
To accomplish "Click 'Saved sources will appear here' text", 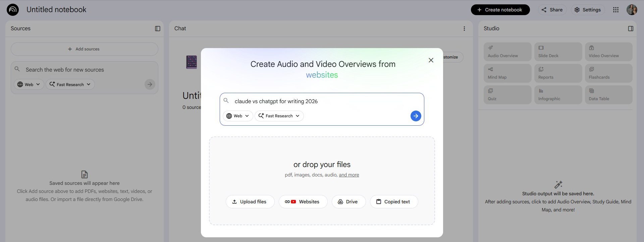I will (x=85, y=183).
